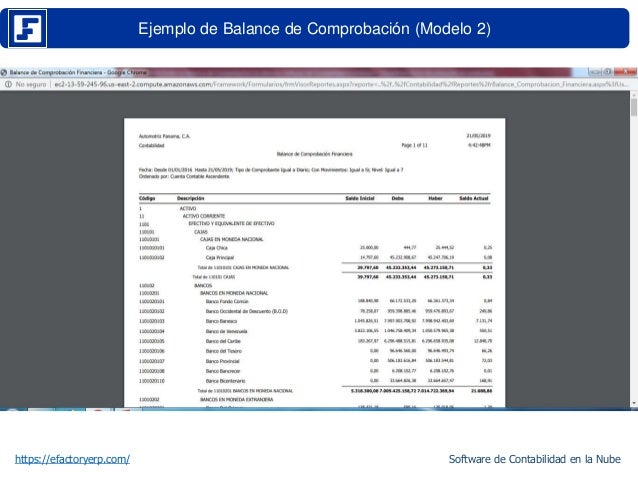The height and width of the screenshot is (479, 638).
Task: Click the 'Automotriz Panama, C.A.' company name
Action: [x=164, y=136]
